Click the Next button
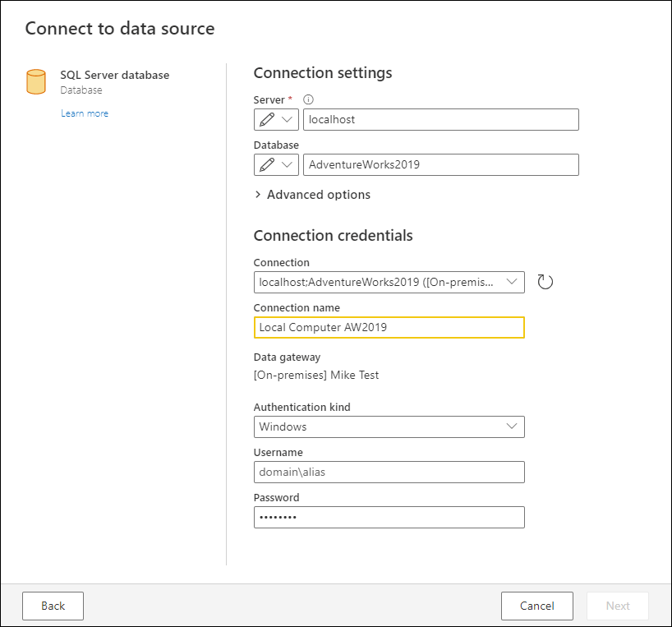This screenshot has height=627, width=672. tap(617, 606)
